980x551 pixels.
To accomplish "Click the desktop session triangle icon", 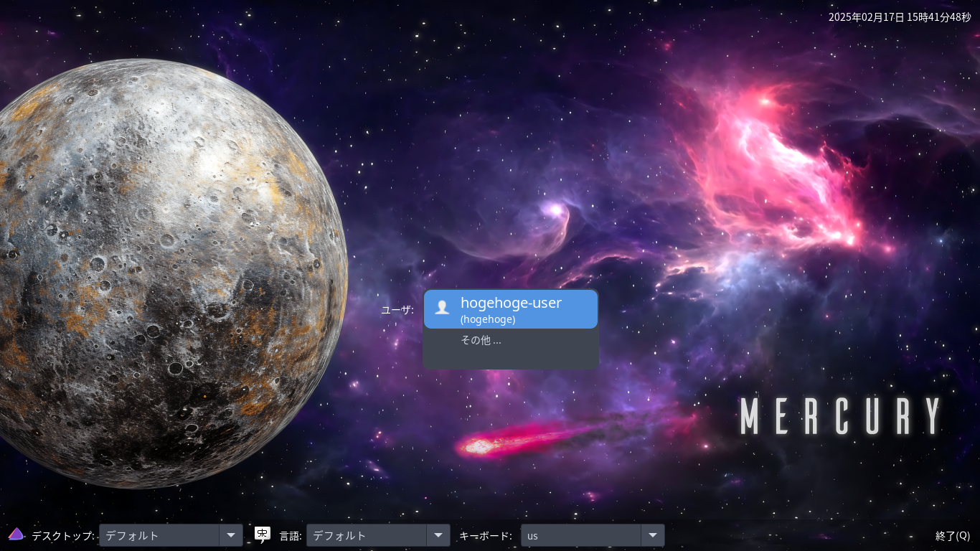I will point(16,534).
